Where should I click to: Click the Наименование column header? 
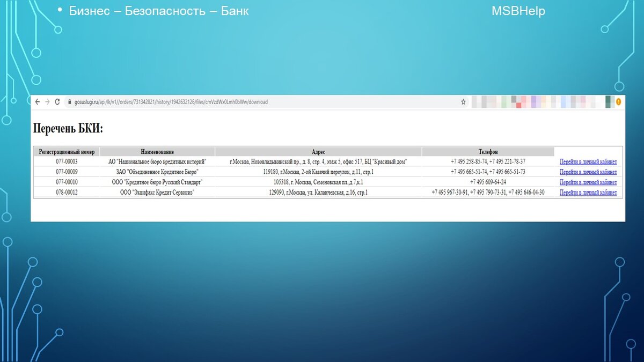157,152
